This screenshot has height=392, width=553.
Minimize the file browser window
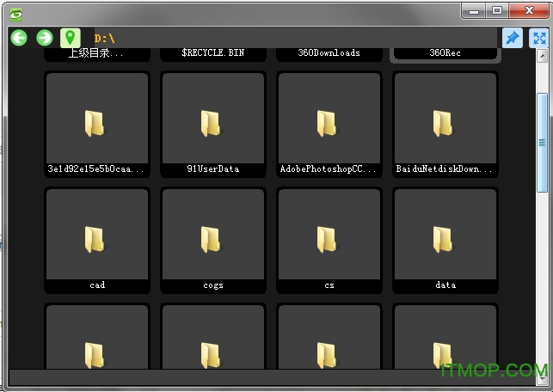point(474,11)
